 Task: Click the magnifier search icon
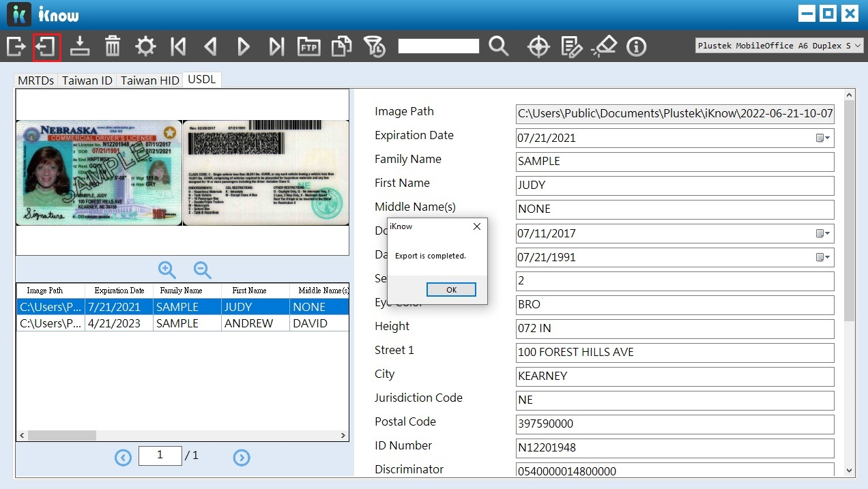click(499, 47)
